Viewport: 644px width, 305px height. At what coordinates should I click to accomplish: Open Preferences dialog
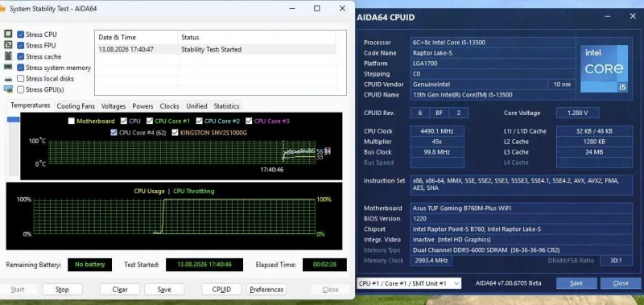[266, 290]
